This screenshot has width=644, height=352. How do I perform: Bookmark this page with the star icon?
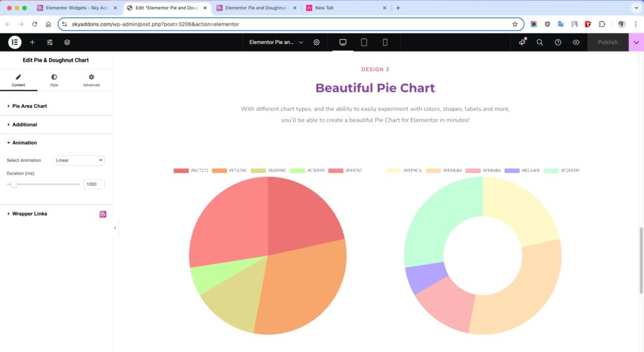click(514, 25)
